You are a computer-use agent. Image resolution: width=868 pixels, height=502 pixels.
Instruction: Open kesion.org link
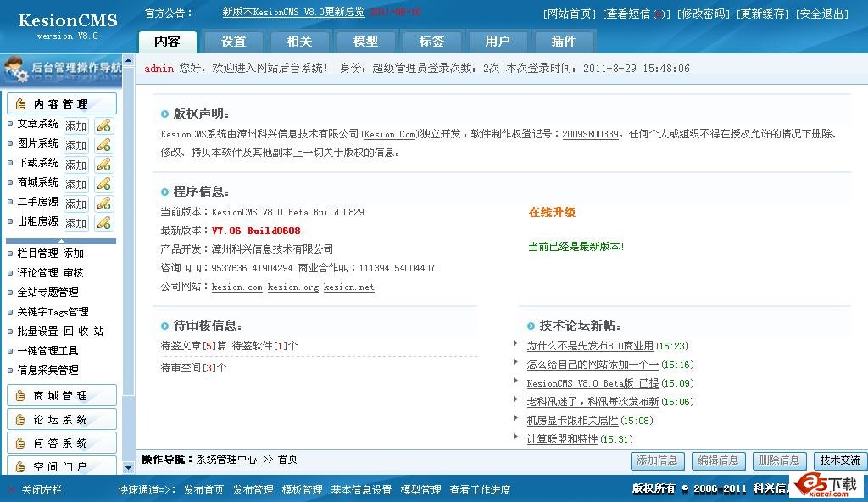pyautogui.click(x=292, y=287)
